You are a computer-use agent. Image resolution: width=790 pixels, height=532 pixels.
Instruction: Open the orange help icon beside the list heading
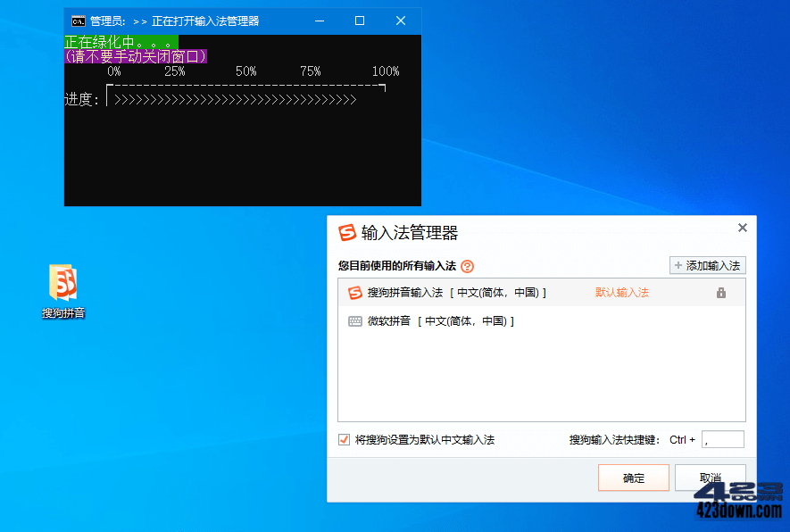pos(465,264)
